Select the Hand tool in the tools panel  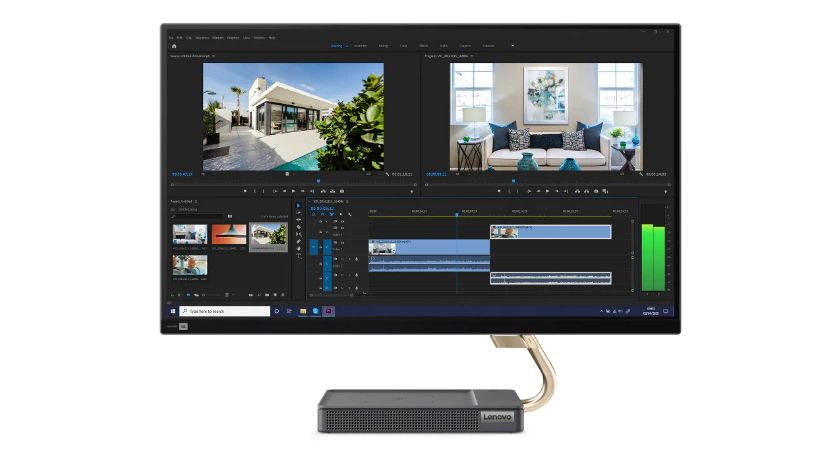click(298, 248)
